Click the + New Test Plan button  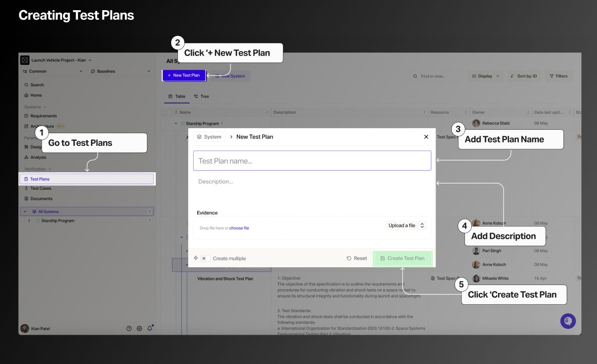click(x=184, y=75)
